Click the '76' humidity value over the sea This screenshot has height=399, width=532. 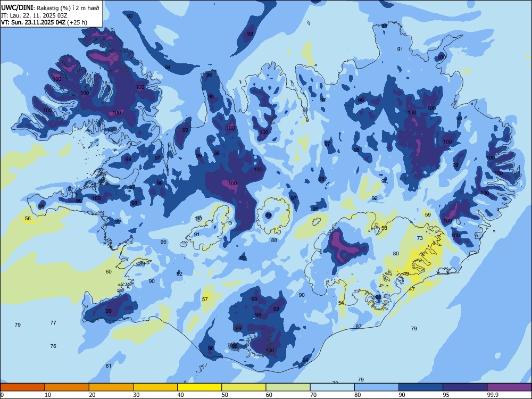click(x=53, y=346)
